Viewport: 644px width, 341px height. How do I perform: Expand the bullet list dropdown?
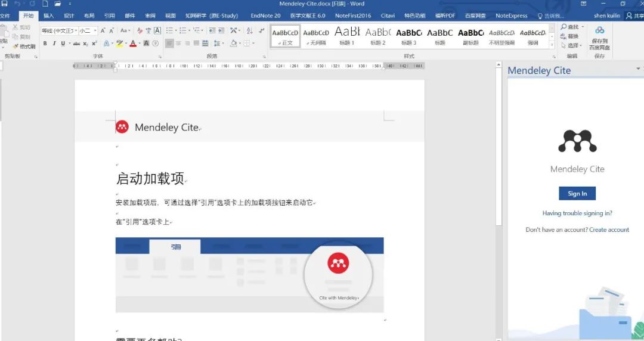point(175,31)
